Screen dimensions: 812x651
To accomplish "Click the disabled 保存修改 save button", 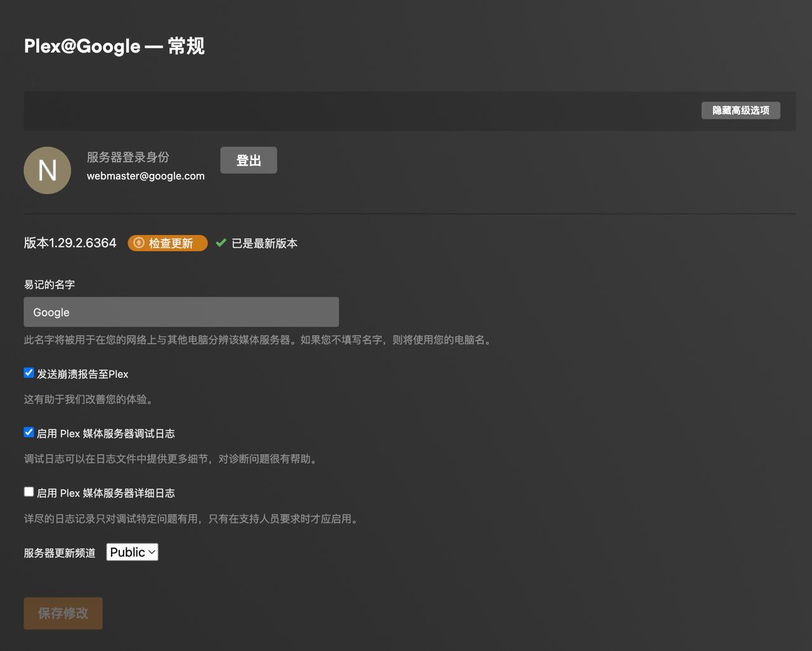I will pos(63,613).
